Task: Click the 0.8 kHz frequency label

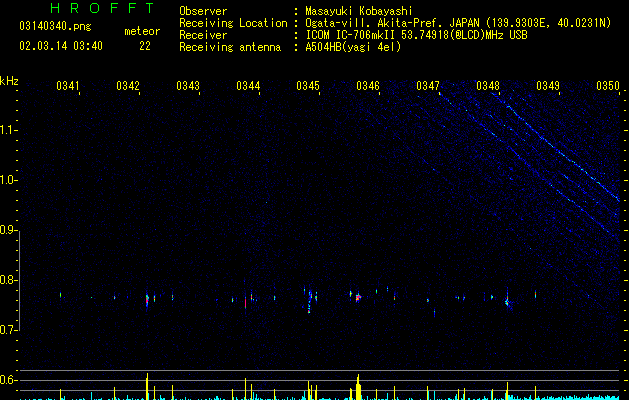Action: (7, 280)
